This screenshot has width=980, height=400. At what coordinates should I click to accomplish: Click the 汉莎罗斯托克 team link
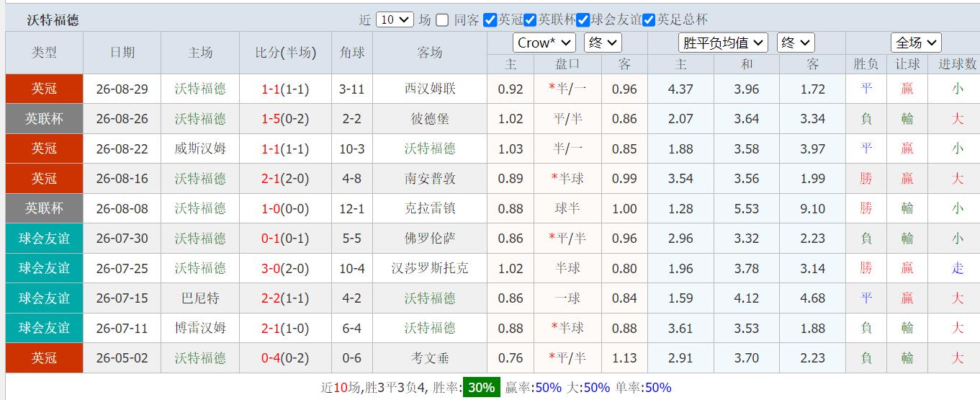(430, 269)
